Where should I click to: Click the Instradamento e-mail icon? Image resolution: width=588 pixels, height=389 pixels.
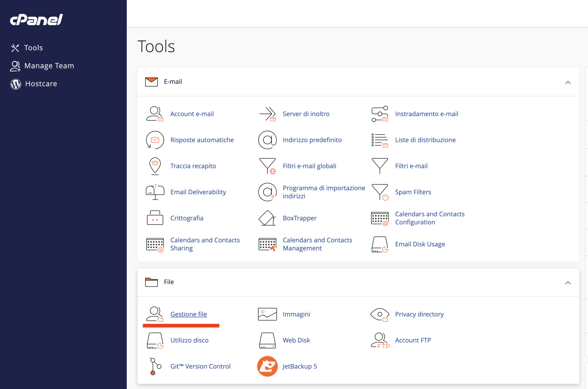(380, 114)
